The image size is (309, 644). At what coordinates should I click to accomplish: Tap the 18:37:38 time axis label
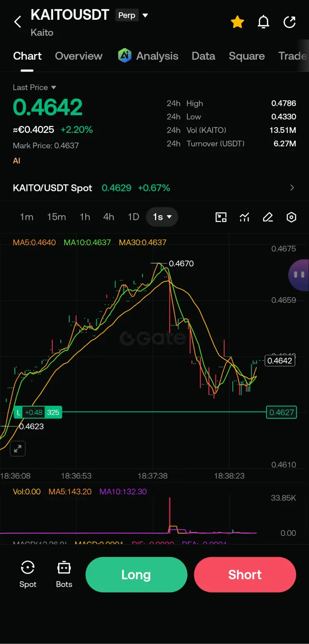[153, 476]
